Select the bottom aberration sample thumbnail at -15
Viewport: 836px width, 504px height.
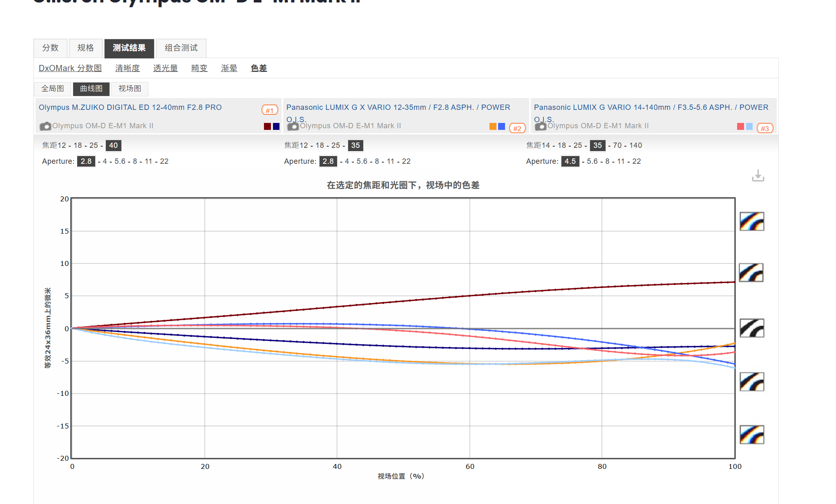pos(752,435)
